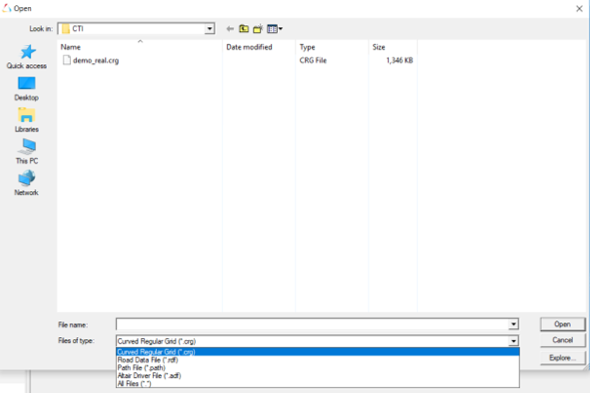Expand the Look in folder dropdown

[x=210, y=29]
